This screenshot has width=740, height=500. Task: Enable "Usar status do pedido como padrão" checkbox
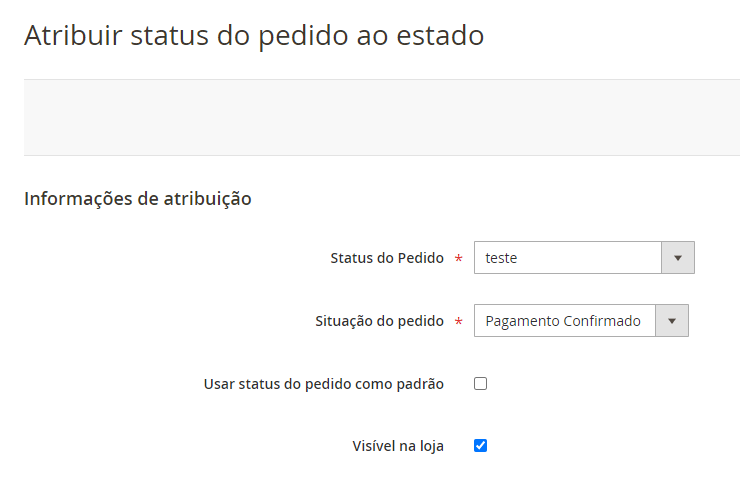pos(480,383)
